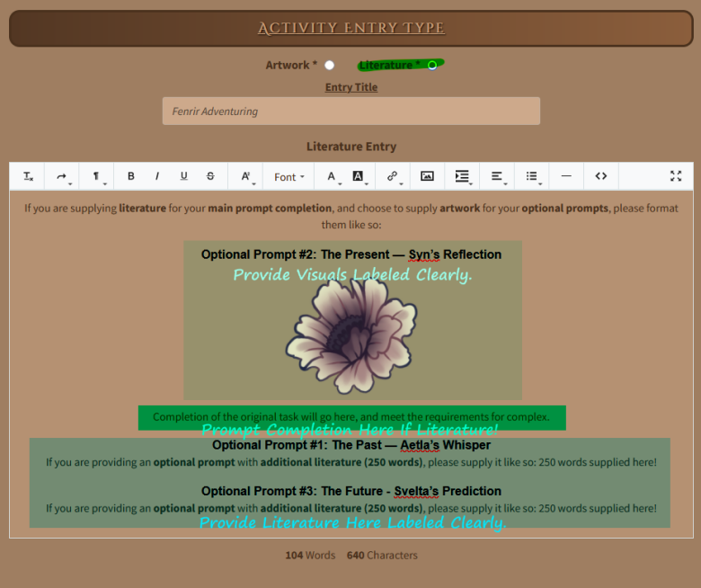Screen dimensions: 701x588
Task: Underline the selected text
Action: tap(184, 176)
